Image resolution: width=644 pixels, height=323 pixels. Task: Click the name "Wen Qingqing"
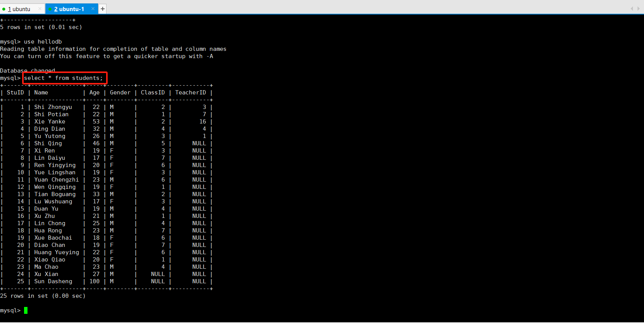55,187
